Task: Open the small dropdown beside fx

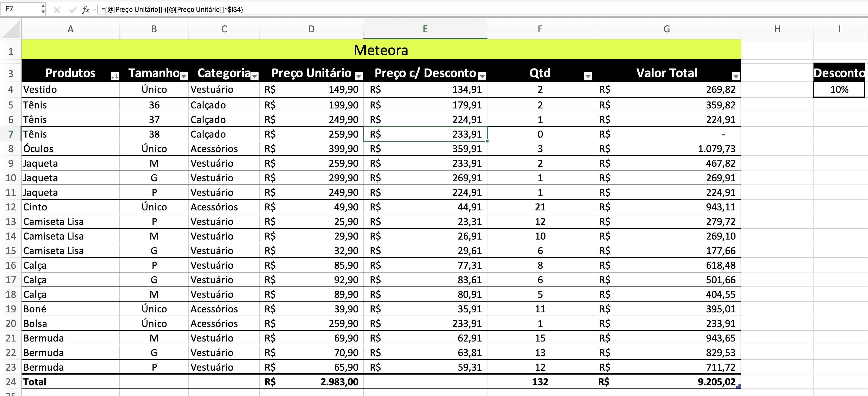Action: pyautogui.click(x=94, y=10)
